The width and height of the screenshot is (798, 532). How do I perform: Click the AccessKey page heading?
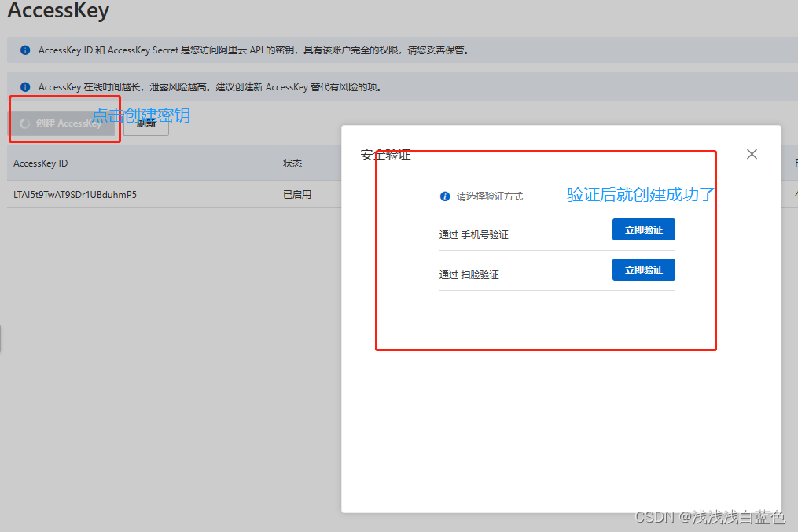coord(58,11)
